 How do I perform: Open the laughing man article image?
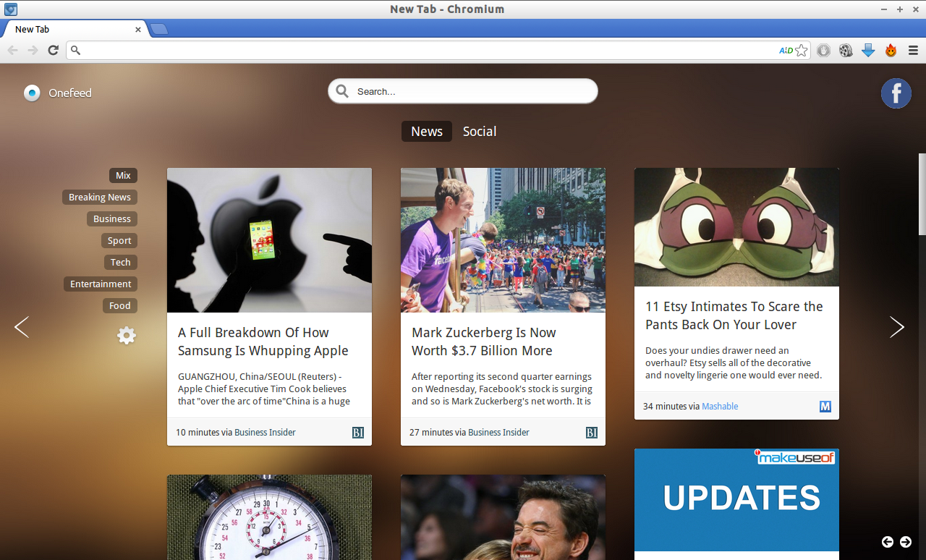point(503,517)
